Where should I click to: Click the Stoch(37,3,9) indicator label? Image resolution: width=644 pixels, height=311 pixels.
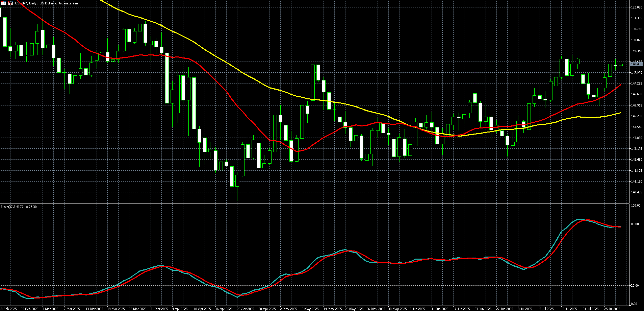(19, 207)
